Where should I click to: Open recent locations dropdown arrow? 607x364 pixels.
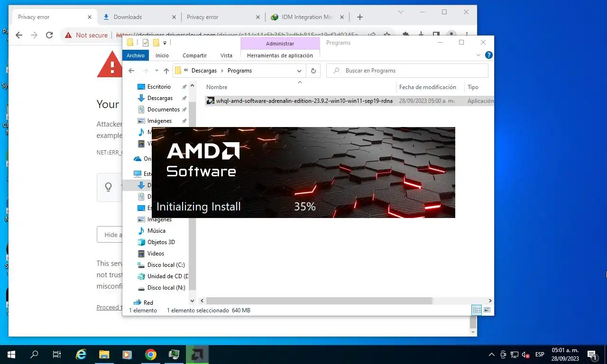pos(156,71)
